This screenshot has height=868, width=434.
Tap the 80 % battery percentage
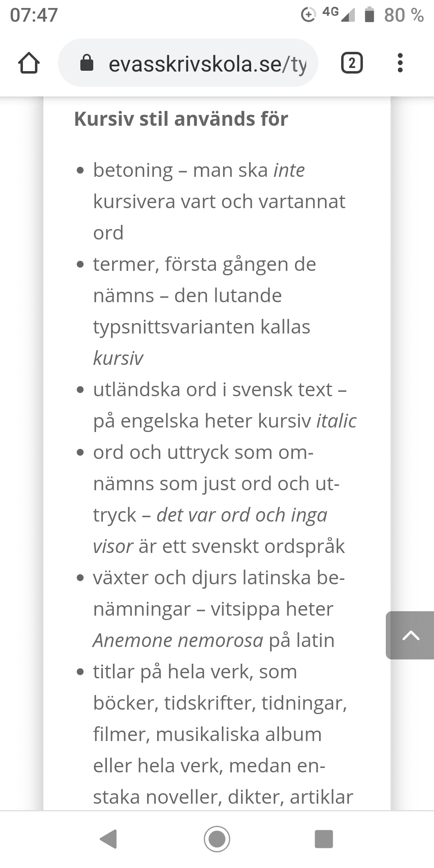[403, 15]
